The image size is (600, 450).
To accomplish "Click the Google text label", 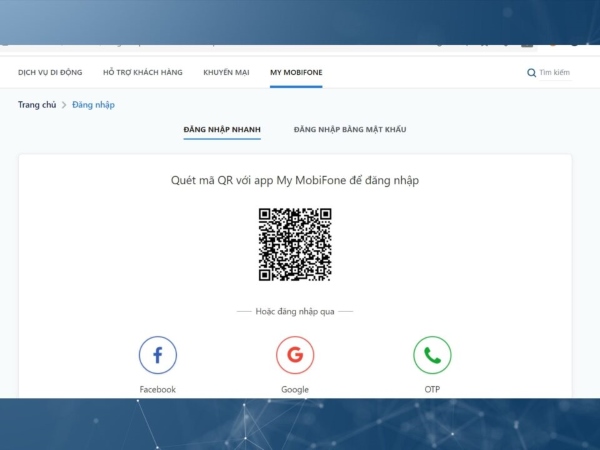I will pyautogui.click(x=295, y=389).
